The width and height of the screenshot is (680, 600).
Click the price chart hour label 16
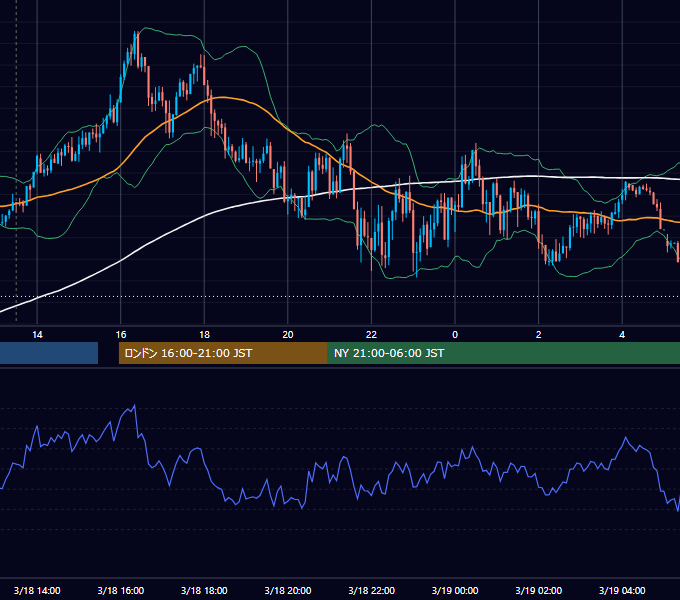pos(121,335)
